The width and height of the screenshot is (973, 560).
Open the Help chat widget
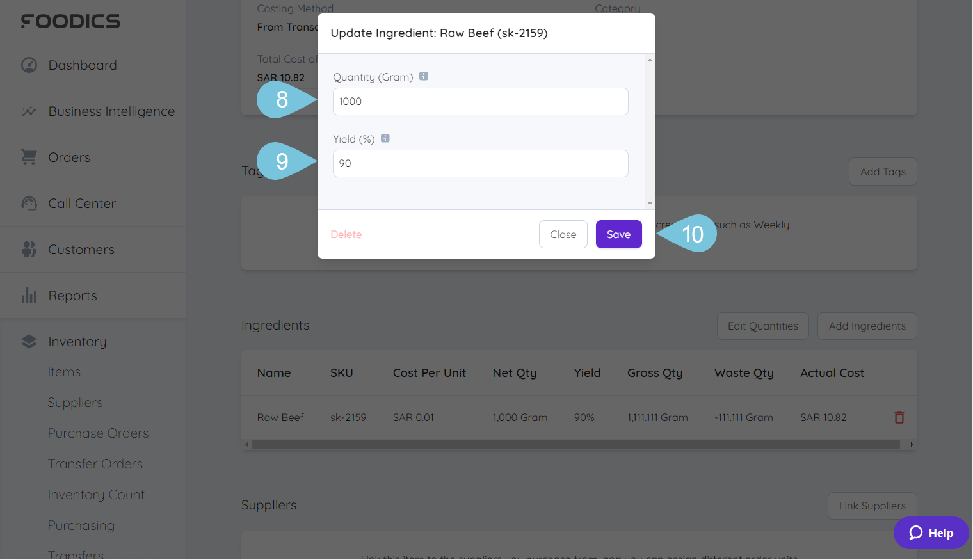click(x=931, y=532)
